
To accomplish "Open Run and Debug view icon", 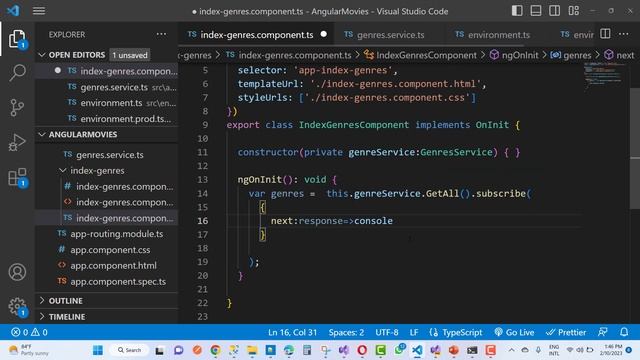I will [17, 142].
